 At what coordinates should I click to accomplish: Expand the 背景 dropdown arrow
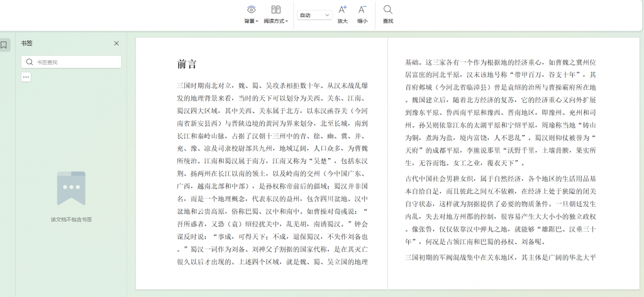coord(257,21)
